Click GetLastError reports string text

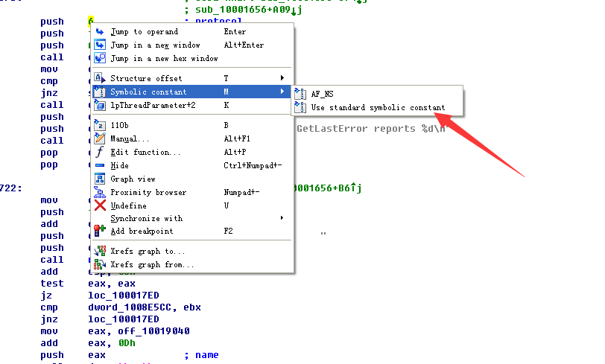[371, 128]
